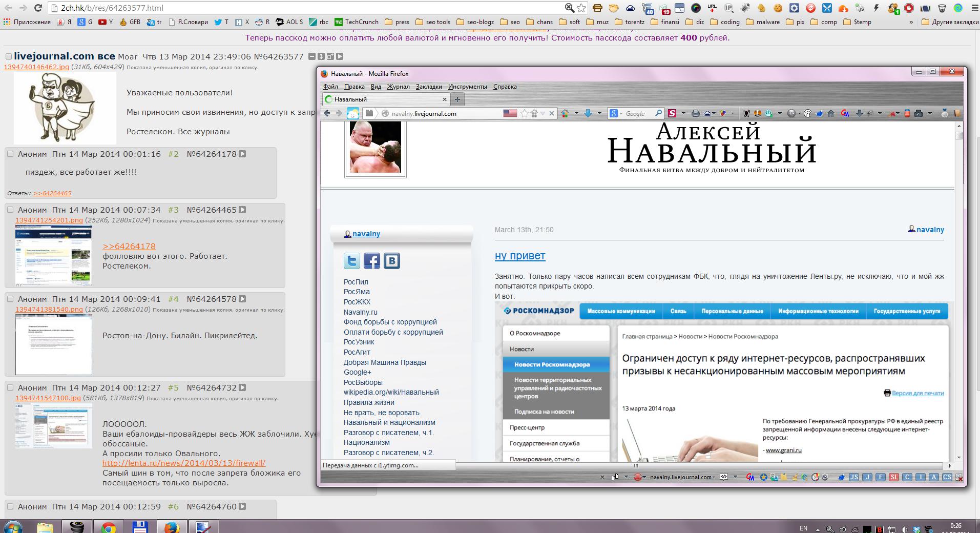Image resolution: width=980 pixels, height=533 pixels.
Task: Expand the post menu arrow for №64264578
Action: pos(243,299)
